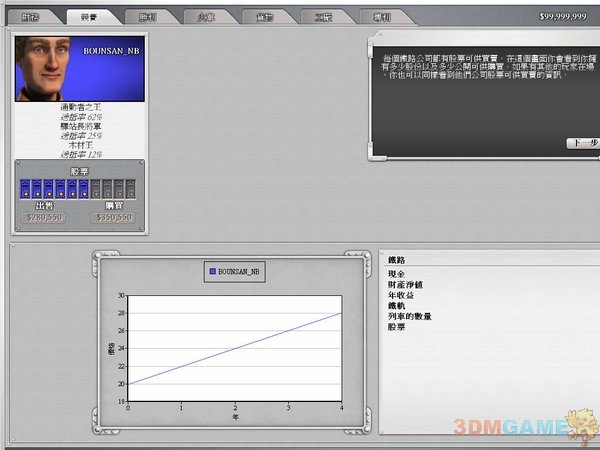Pick 列車的數量 in the chart list
Image resolution: width=600 pixels, height=450 pixels.
(408, 315)
